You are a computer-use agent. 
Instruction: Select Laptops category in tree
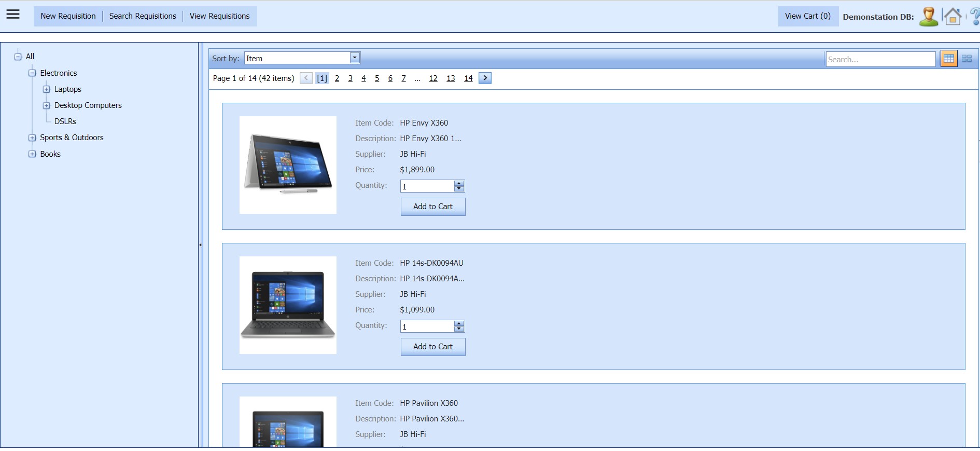(68, 89)
